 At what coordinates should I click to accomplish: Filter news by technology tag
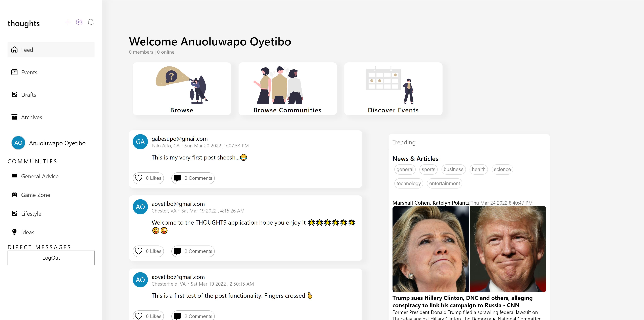(x=408, y=183)
